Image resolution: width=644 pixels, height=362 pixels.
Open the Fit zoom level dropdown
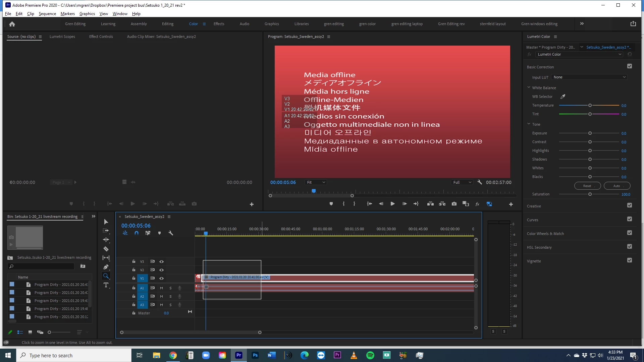click(x=316, y=182)
